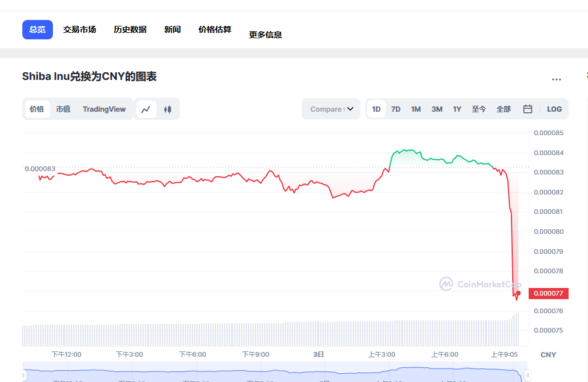The image size is (588, 382).
Task: Click the CNY currency label below the chart
Action: (x=548, y=354)
